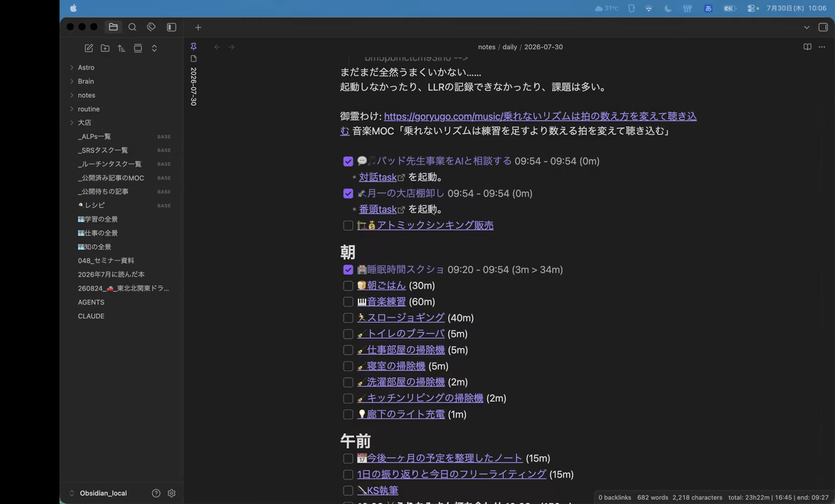Image resolution: width=835 pixels, height=504 pixels.
Task: Change the file sort order
Action: click(121, 48)
